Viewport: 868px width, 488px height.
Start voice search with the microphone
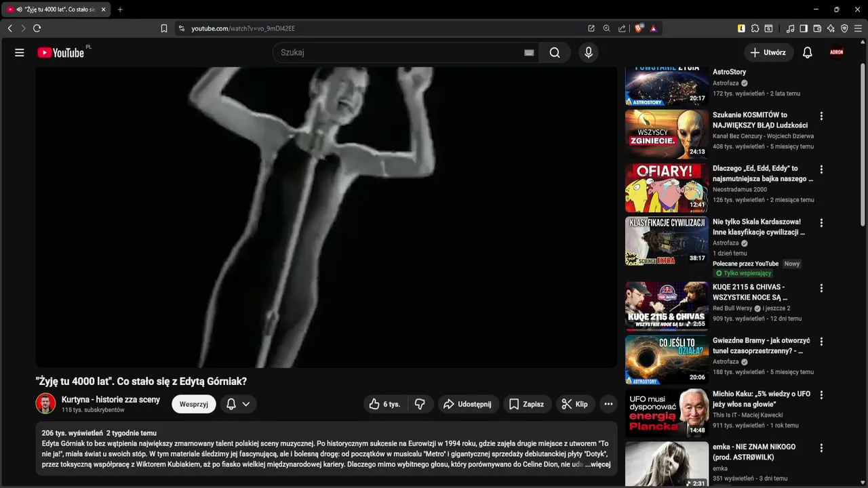589,53
